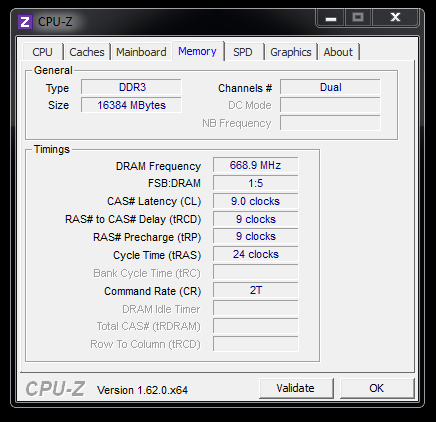This screenshot has height=422, width=436.
Task: Show the About tab
Action: (338, 52)
